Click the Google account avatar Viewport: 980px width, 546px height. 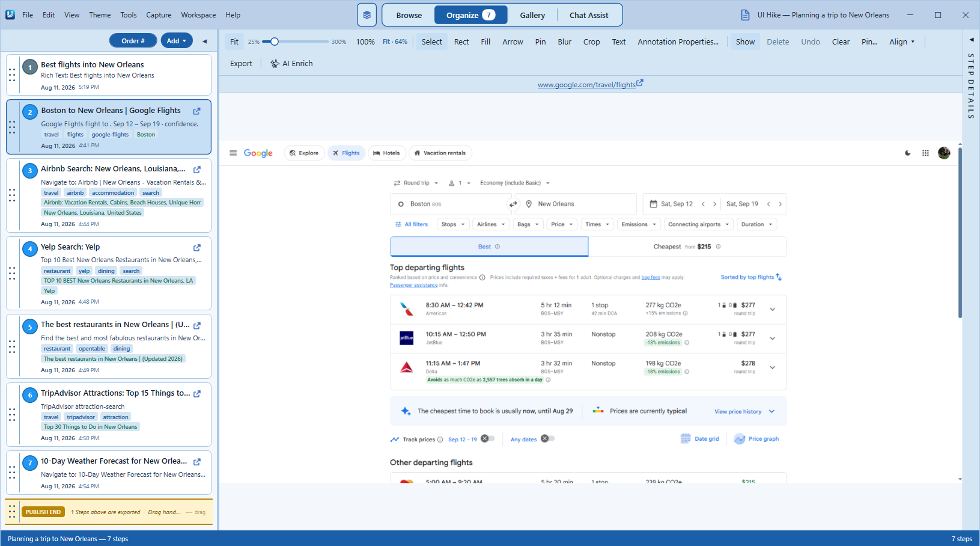tap(944, 153)
